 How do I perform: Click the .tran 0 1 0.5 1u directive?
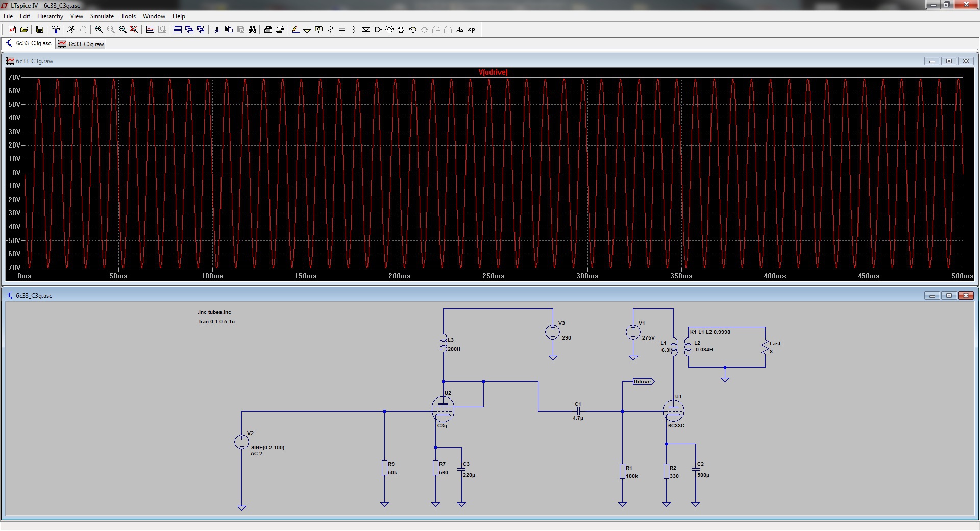click(216, 322)
